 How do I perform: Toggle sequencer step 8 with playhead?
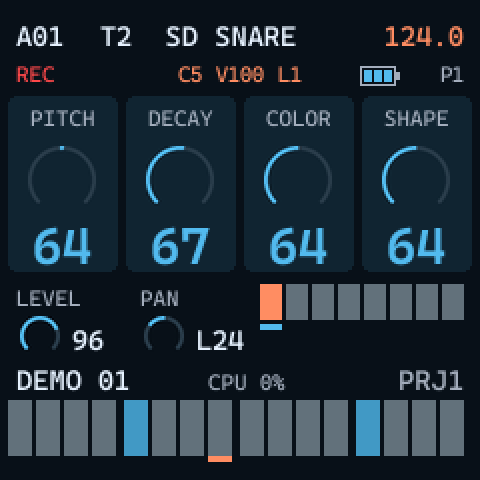220,428
